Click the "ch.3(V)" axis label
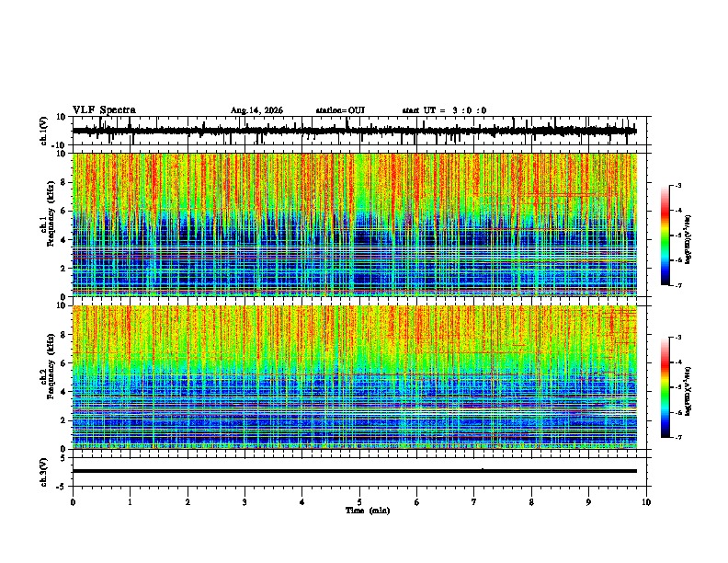 tap(44, 473)
